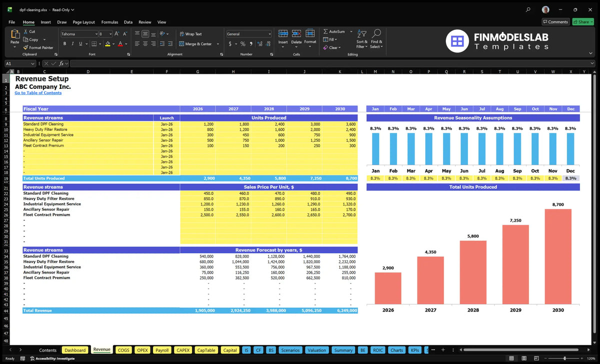Center text horizontally in cell

coord(145,44)
